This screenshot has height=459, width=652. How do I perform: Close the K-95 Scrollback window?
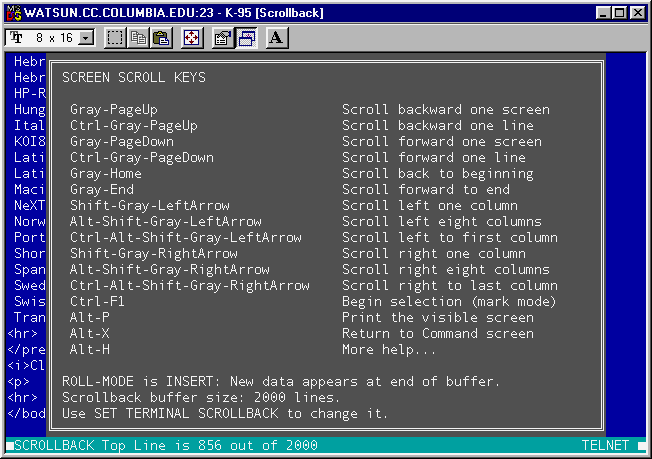(637, 13)
